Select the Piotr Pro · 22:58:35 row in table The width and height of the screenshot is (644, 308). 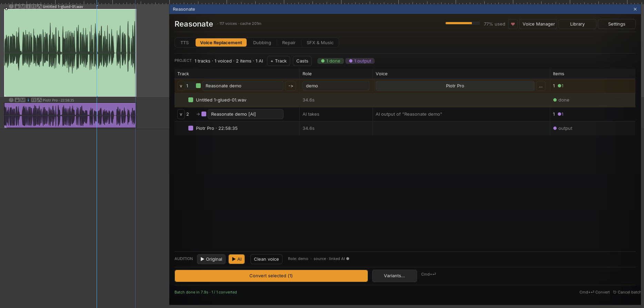(405, 128)
